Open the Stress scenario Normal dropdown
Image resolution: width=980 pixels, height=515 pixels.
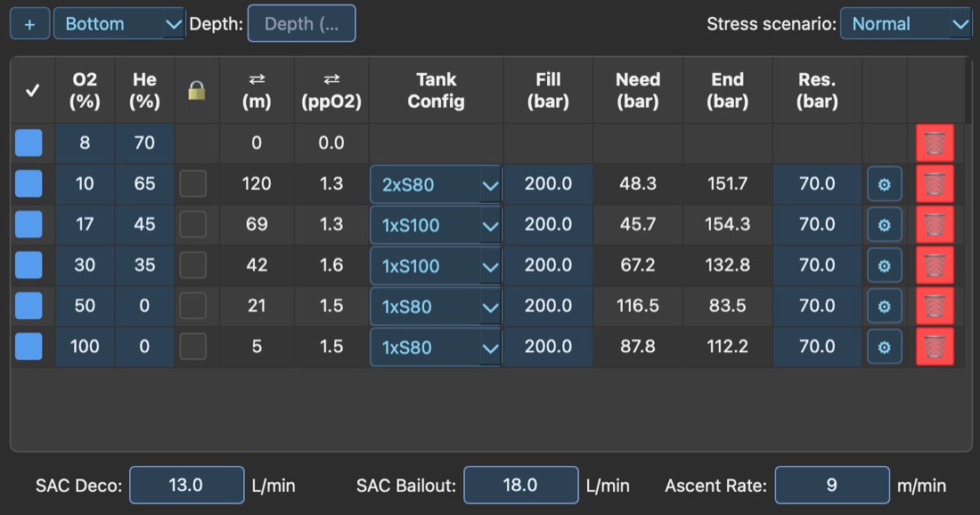[906, 24]
